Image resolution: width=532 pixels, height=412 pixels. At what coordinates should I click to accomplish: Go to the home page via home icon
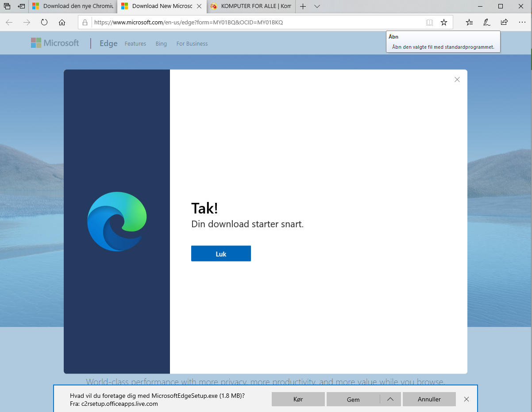[62, 22]
